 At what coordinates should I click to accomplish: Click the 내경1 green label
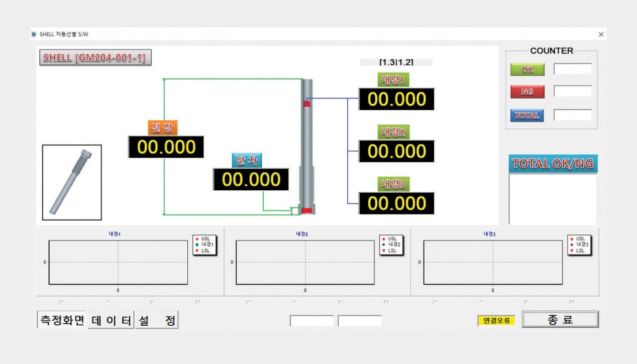point(394,80)
